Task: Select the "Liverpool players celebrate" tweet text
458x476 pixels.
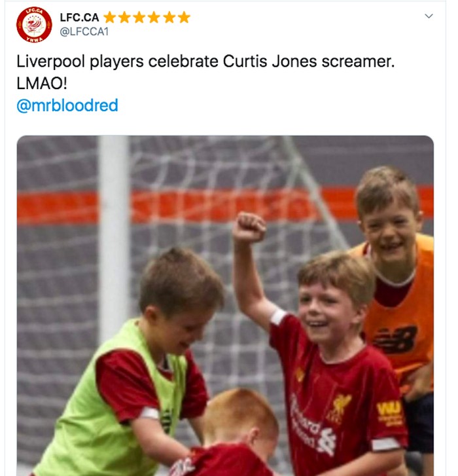Action: click(x=117, y=62)
